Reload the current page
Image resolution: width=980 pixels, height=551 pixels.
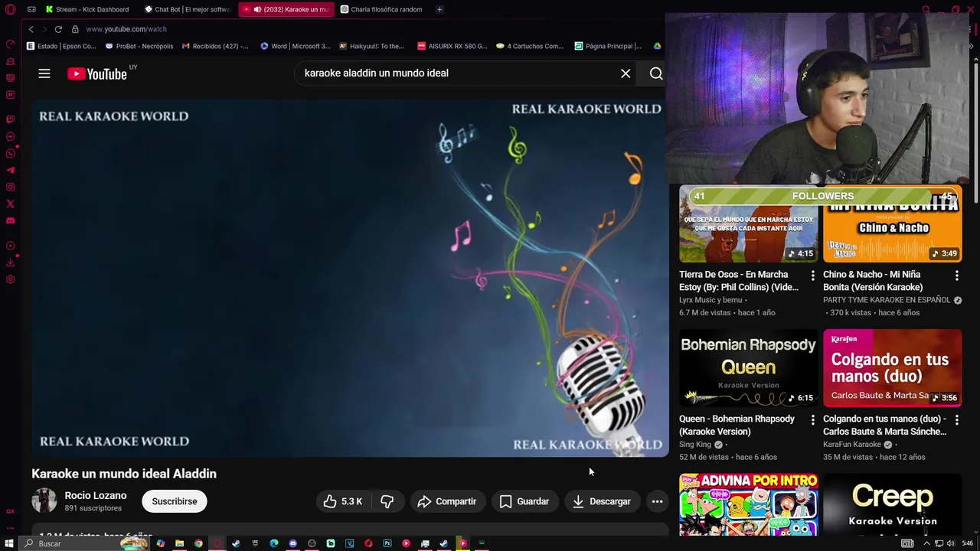pyautogui.click(x=58, y=29)
